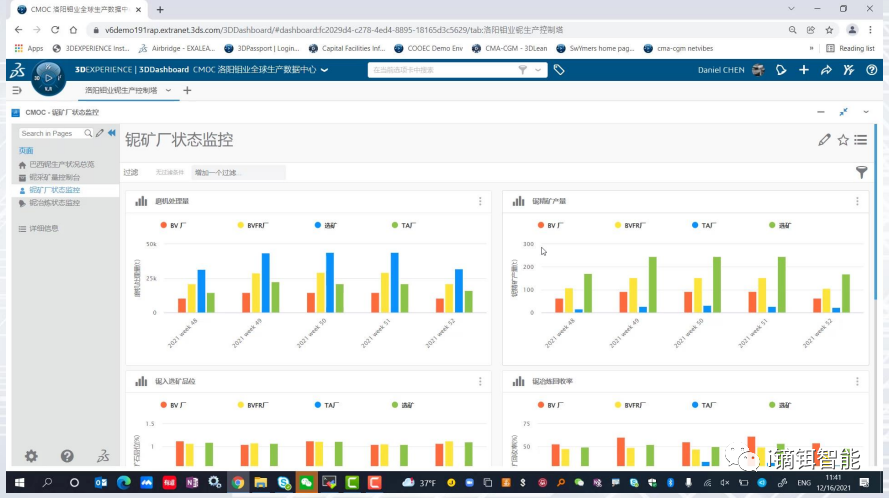Viewport: 889px width, 498px height.
Task: Click the Search in Pages field
Action: click(x=50, y=133)
